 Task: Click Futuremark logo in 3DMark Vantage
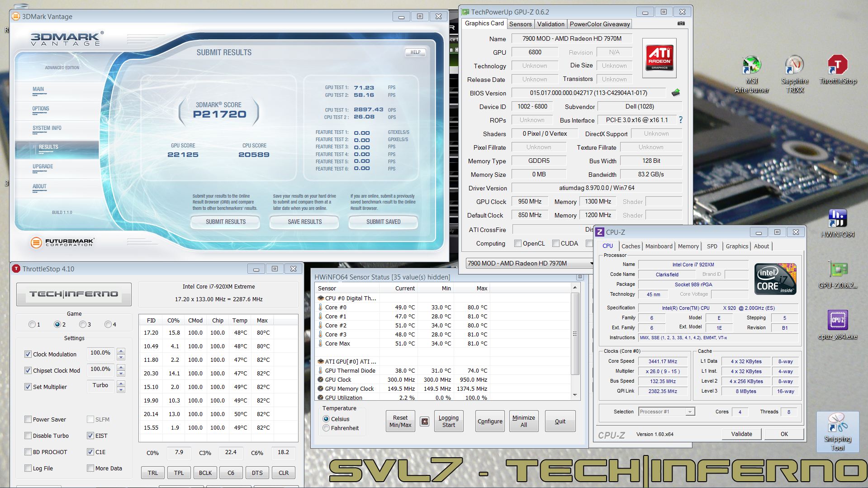pyautogui.click(x=62, y=242)
